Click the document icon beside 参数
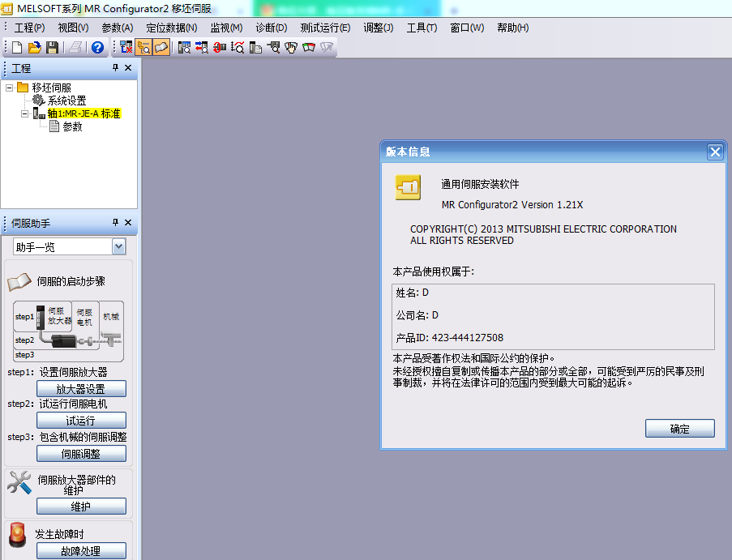This screenshot has width=732, height=560. [x=54, y=126]
